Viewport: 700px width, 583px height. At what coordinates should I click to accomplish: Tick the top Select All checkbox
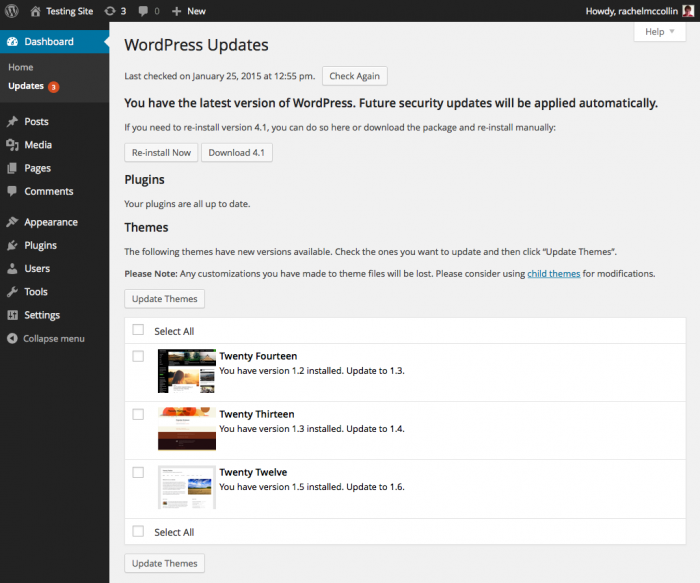point(138,330)
